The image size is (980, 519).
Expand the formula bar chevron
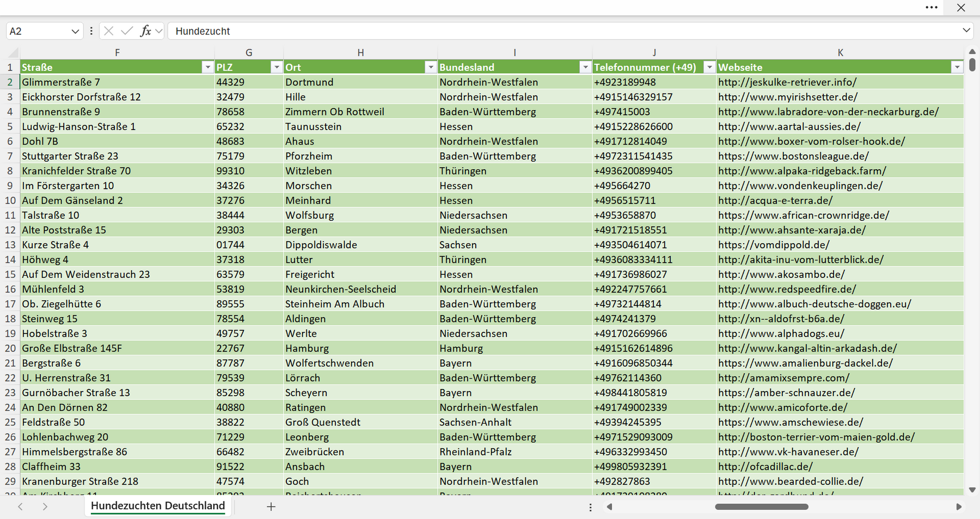point(966,30)
